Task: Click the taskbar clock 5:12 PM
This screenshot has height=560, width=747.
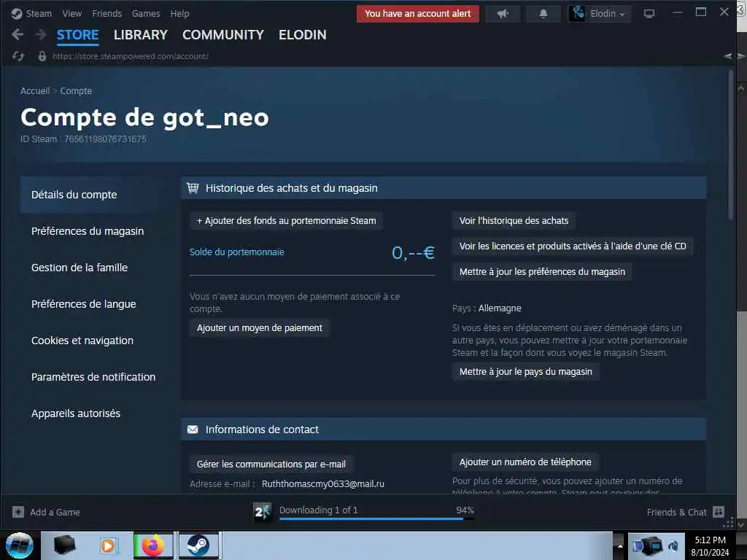Action: click(x=710, y=540)
